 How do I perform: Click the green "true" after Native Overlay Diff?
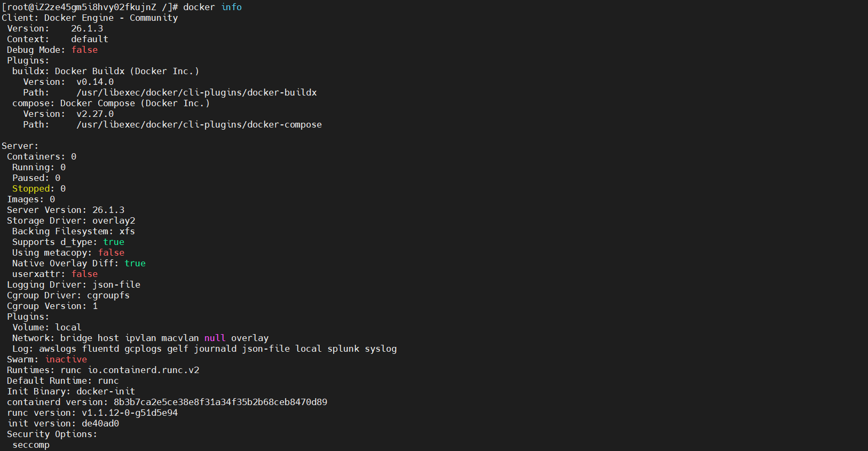pos(135,263)
